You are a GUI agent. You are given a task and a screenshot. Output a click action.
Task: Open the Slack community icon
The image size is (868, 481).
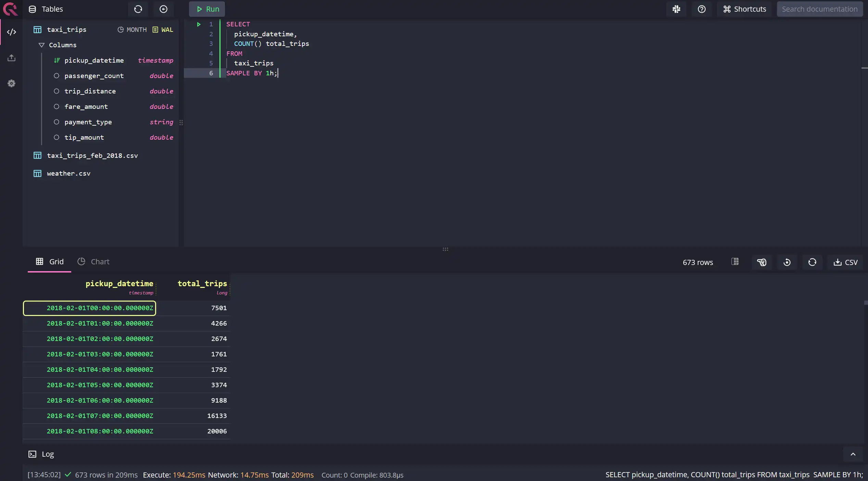point(676,9)
